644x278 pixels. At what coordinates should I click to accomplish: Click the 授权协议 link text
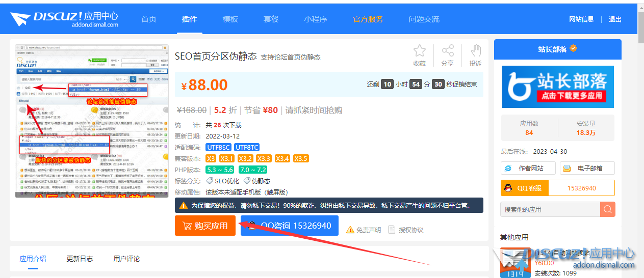tap(411, 230)
